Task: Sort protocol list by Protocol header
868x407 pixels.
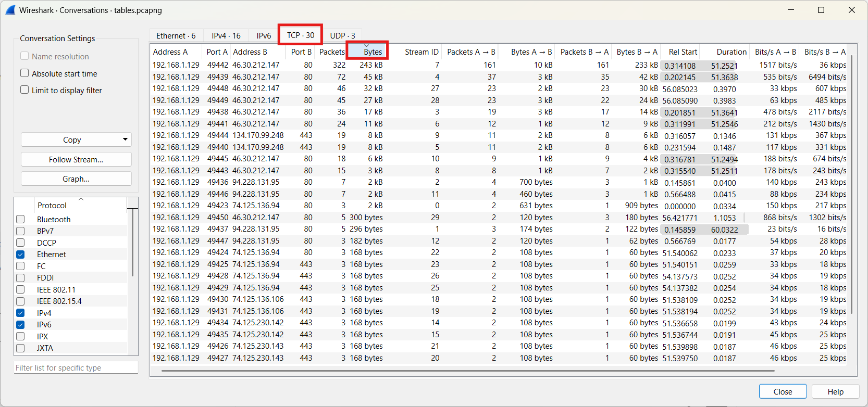Action: point(80,205)
